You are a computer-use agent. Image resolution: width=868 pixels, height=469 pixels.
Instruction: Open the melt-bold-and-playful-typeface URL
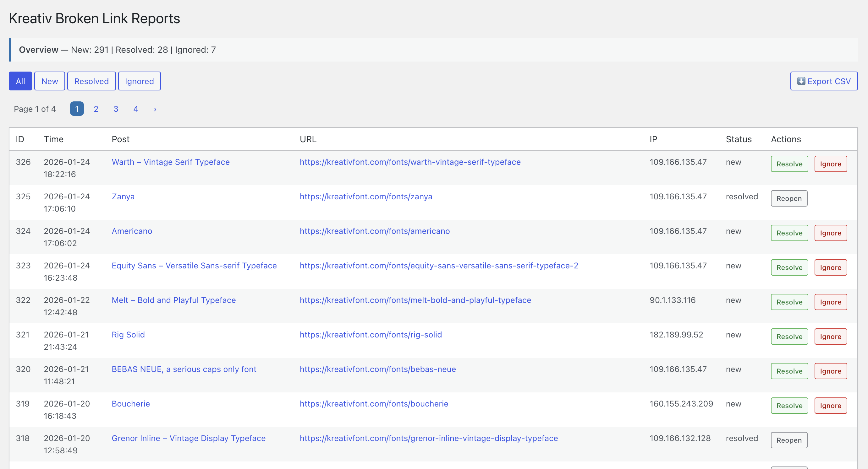coord(415,300)
